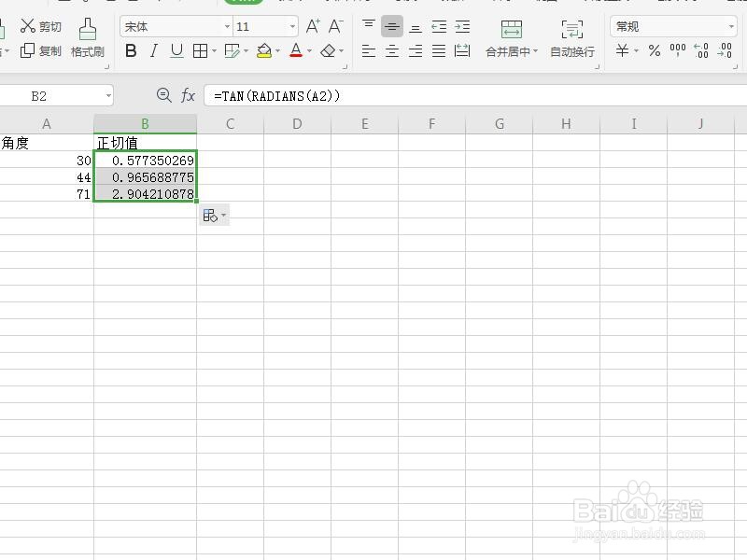
Task: Click the Cut (剪切) scissors button
Action: tap(40, 26)
